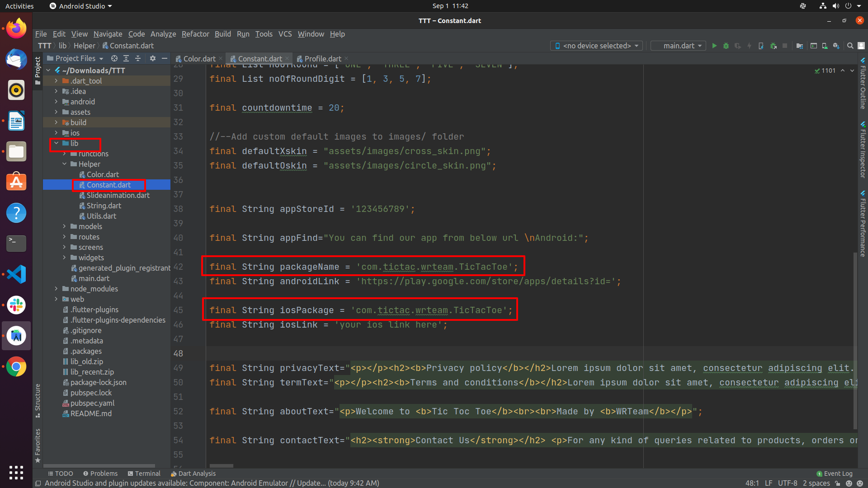Screen dimensions: 868x488
Task: Select main.dart in the project tree
Action: click(94, 278)
